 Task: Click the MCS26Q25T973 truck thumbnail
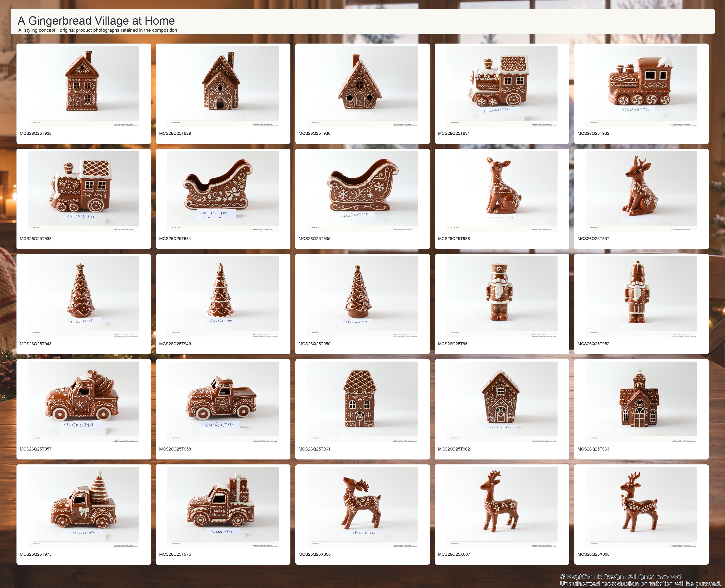83,507
